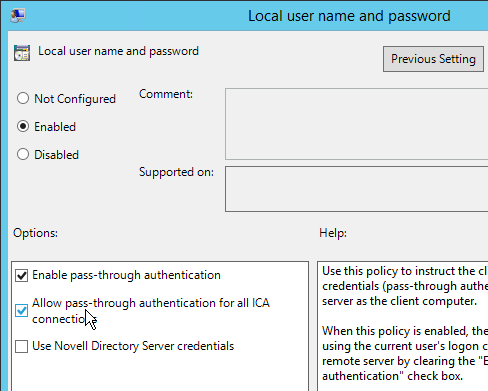Image resolution: width=488 pixels, height=391 pixels.
Task: Check Use Novell Directory Server credentials
Action: pyautogui.click(x=22, y=346)
